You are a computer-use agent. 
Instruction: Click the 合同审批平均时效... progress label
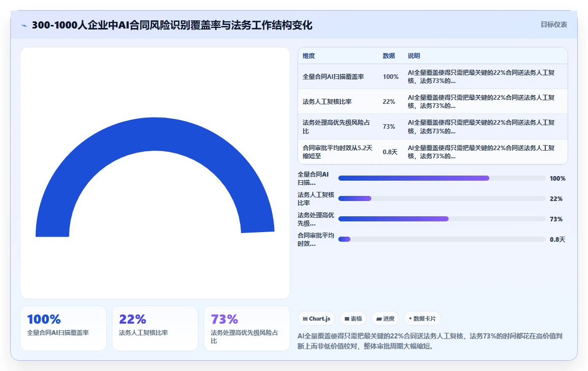tap(316, 239)
